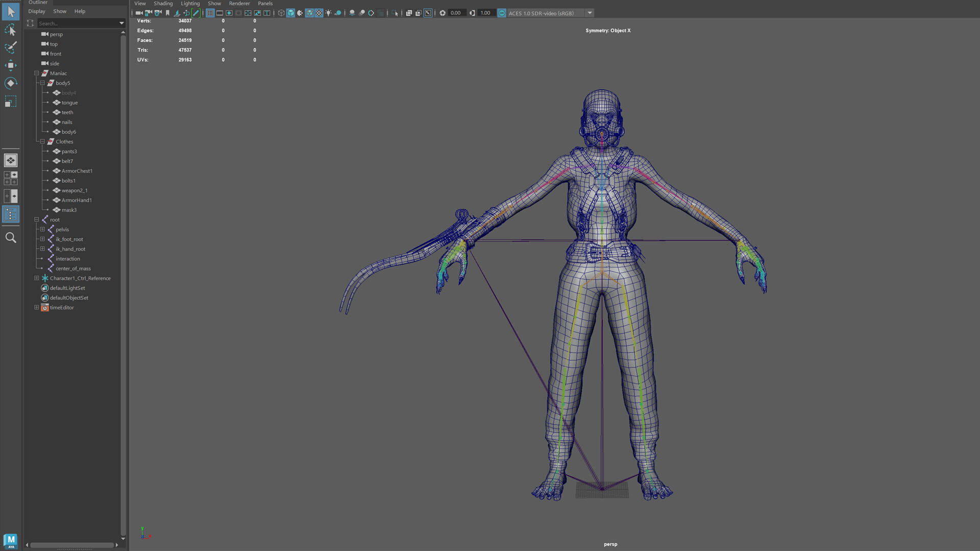Click the image plane icon
The width and height of the screenshot is (980, 551).
click(177, 13)
